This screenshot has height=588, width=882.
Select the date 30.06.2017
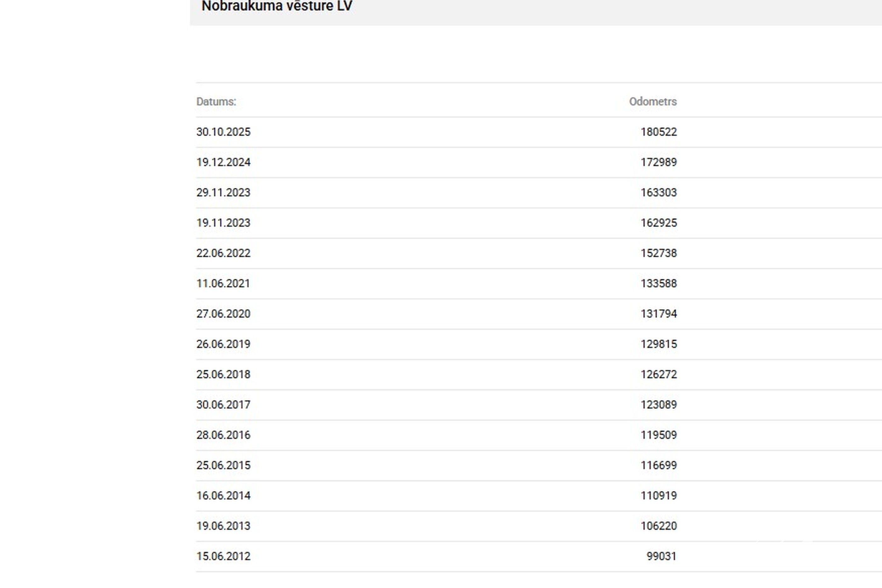click(x=223, y=405)
